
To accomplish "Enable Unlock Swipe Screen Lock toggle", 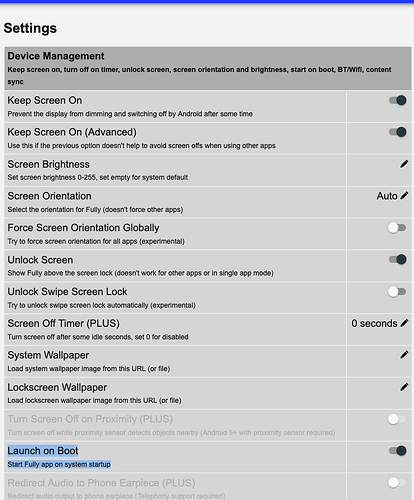I will 397,292.
